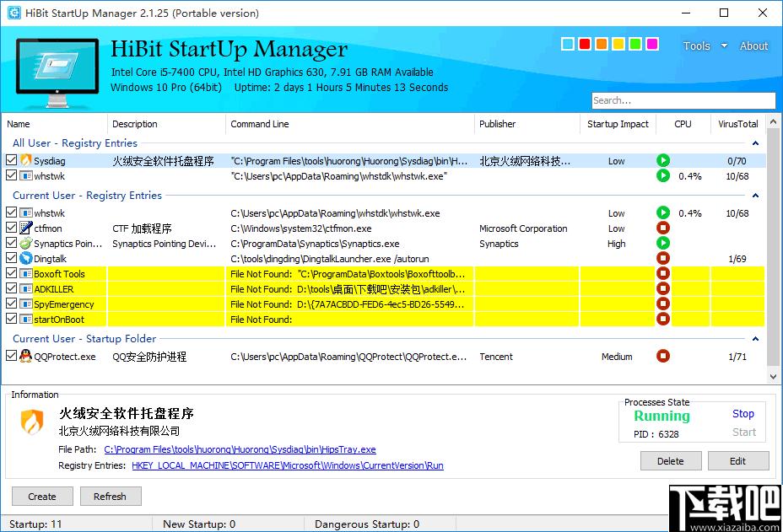Select the red theme color swatch
Viewport: 783px width, 532px height.
tap(585, 44)
